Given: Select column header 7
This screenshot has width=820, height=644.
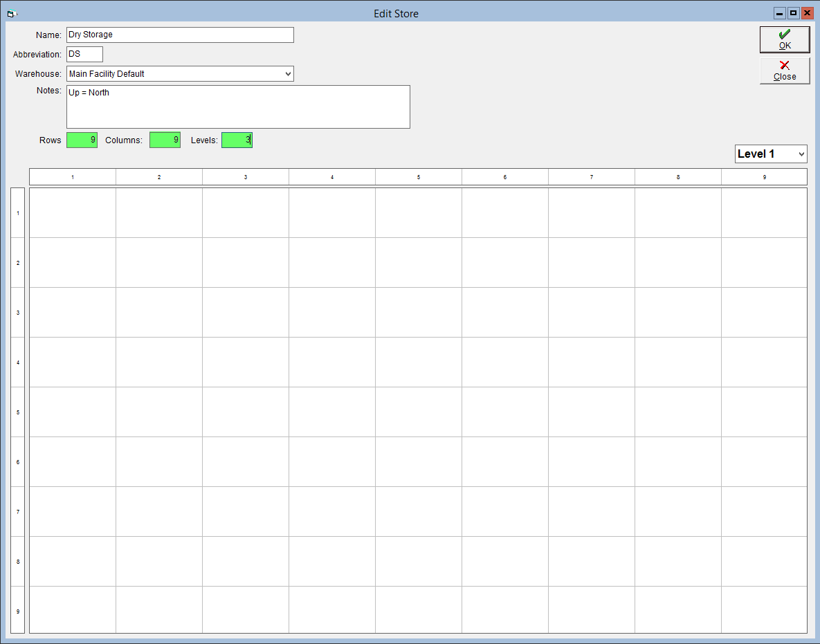Looking at the screenshot, I should click(x=592, y=177).
